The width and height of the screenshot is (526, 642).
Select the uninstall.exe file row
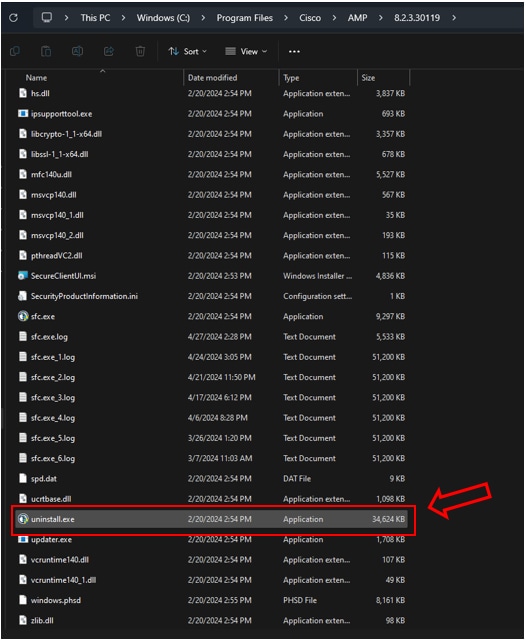point(211,519)
